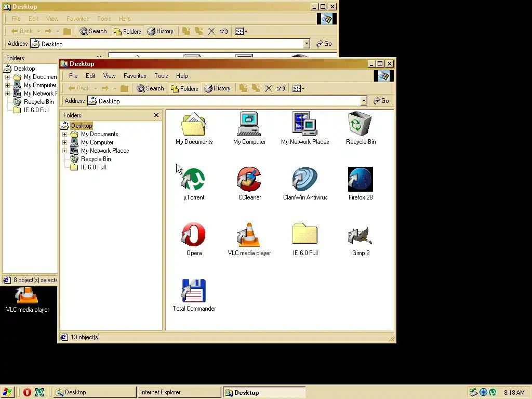532x399 pixels.
Task: Expand My Network Places in front folder tree
Action: pos(65,151)
